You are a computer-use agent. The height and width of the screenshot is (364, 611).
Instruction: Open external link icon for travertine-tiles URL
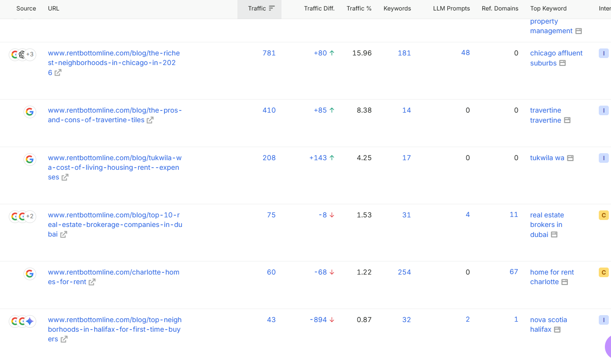click(x=150, y=120)
